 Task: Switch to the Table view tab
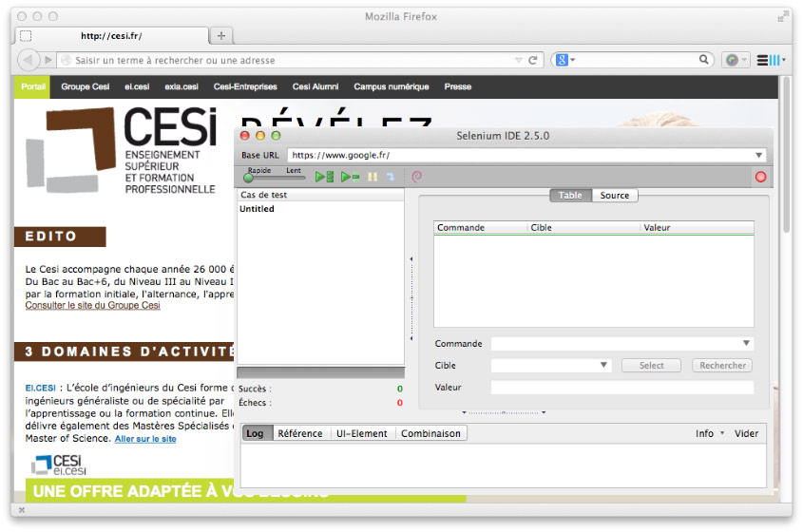570,195
